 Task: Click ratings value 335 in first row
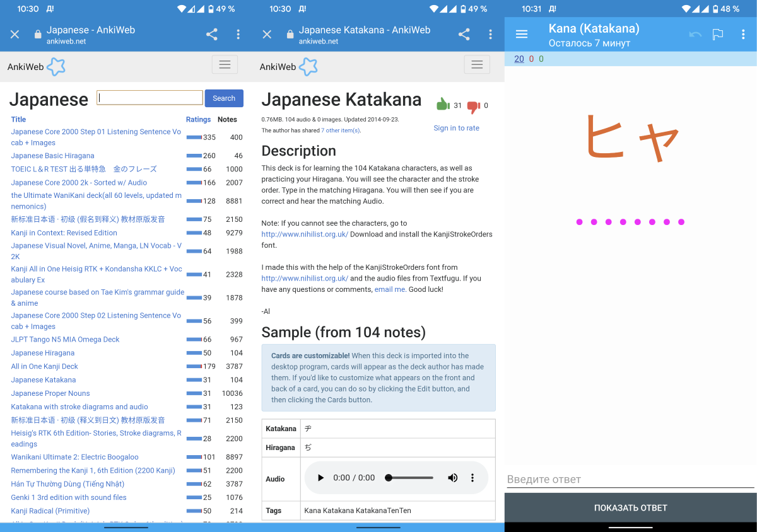click(209, 137)
